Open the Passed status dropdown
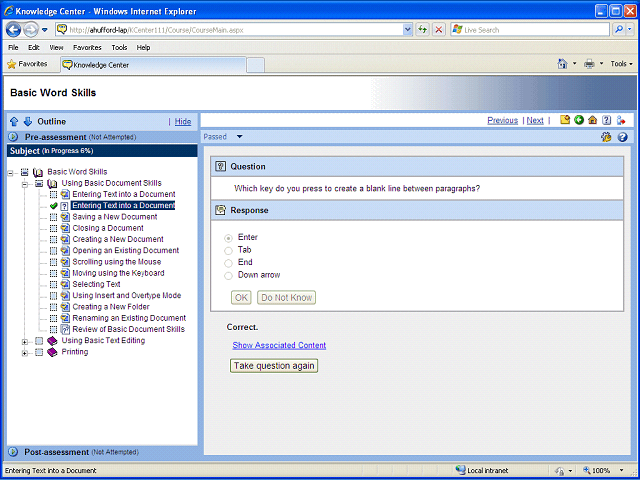Image resolution: width=640 pixels, height=480 pixels. coord(240,137)
